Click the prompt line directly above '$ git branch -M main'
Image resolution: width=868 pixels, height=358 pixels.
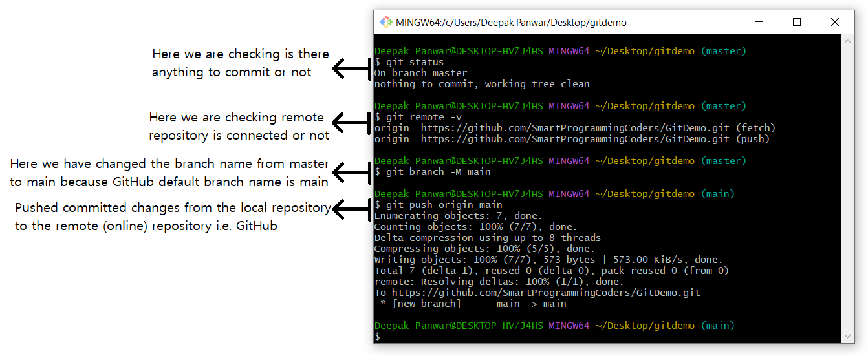560,161
